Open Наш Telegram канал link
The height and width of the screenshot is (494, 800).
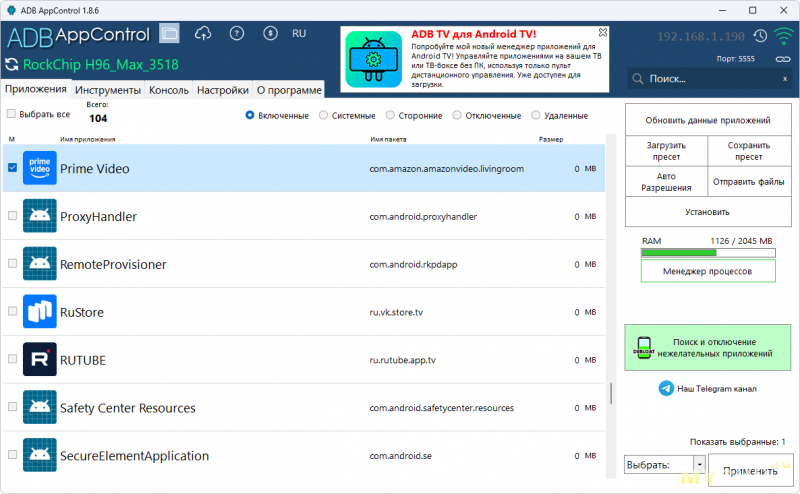coord(717,389)
